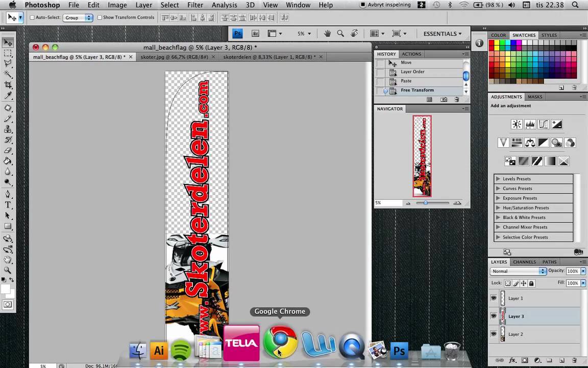Click the Exposure adjustment icon
The width and height of the screenshot is (588, 368).
coord(557,124)
